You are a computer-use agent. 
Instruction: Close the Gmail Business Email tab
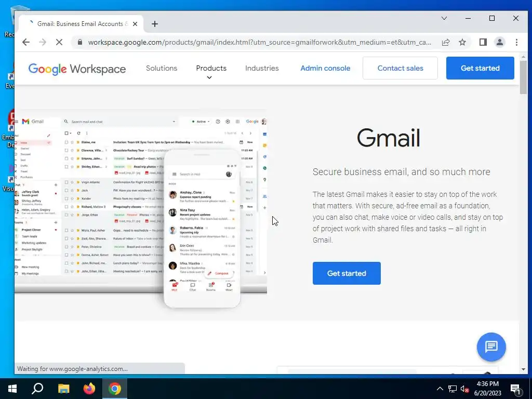pos(135,24)
